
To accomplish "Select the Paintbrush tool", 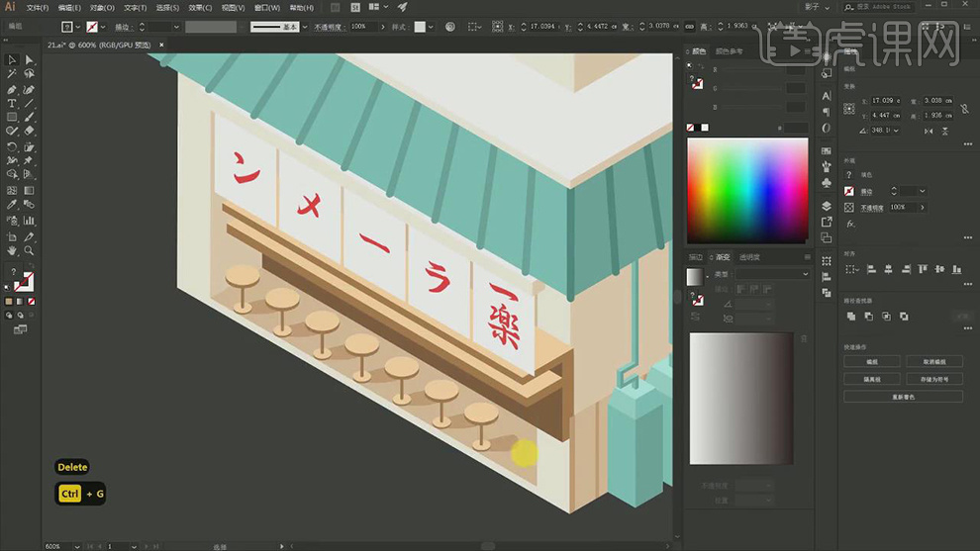I will coord(29,117).
